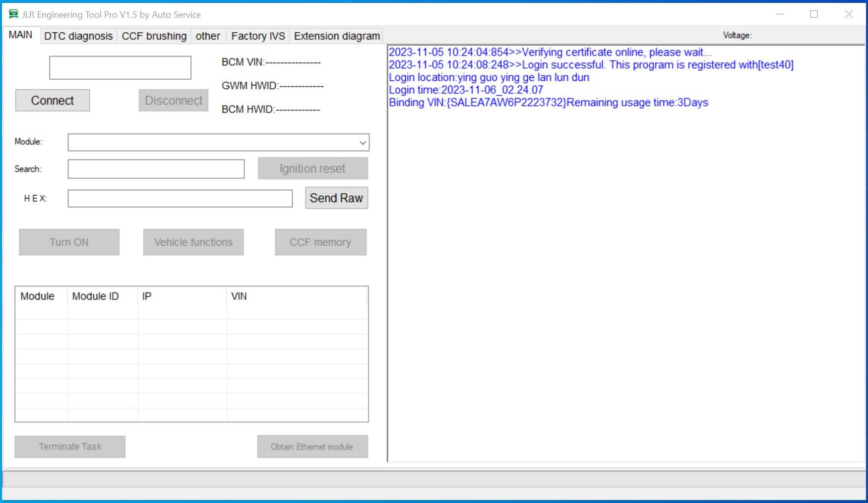
Task: Click the 'Binding VIN' log line
Action: pos(548,103)
